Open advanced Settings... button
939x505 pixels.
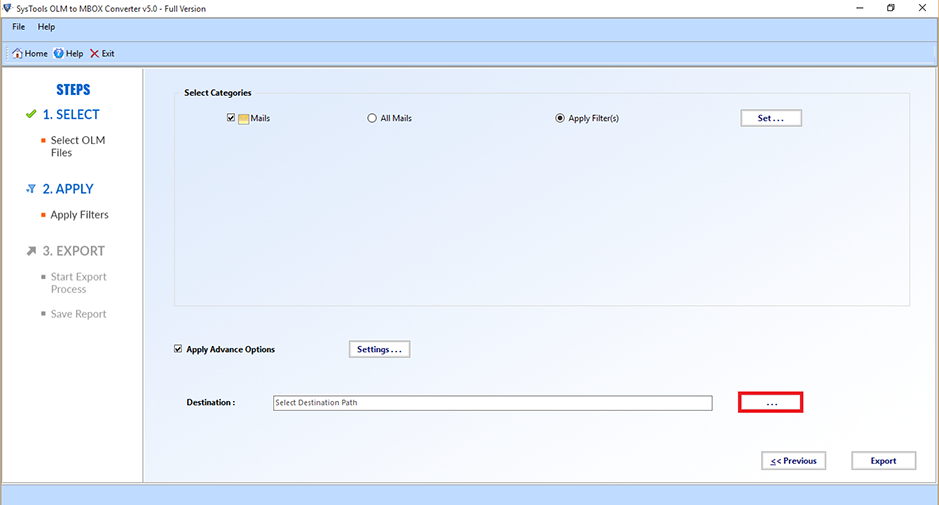point(379,349)
